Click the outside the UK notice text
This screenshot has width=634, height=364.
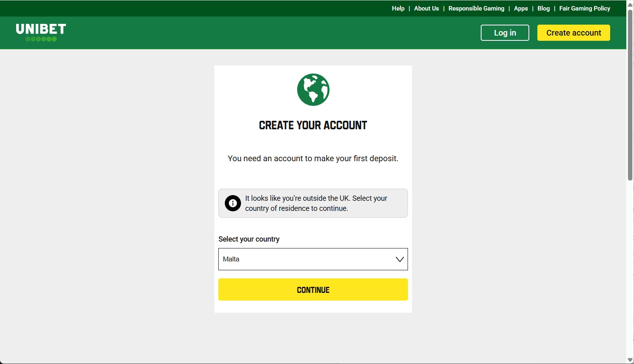point(316,203)
